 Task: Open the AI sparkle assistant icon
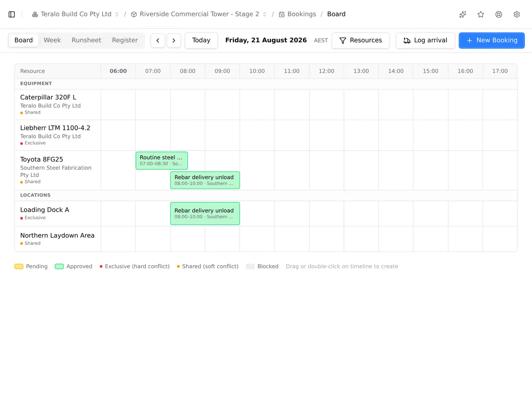463,14
